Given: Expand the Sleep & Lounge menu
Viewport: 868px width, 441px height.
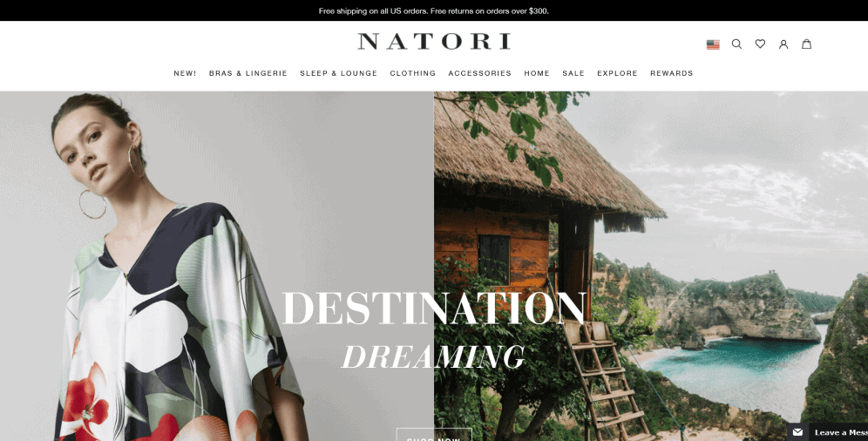Looking at the screenshot, I should point(339,73).
